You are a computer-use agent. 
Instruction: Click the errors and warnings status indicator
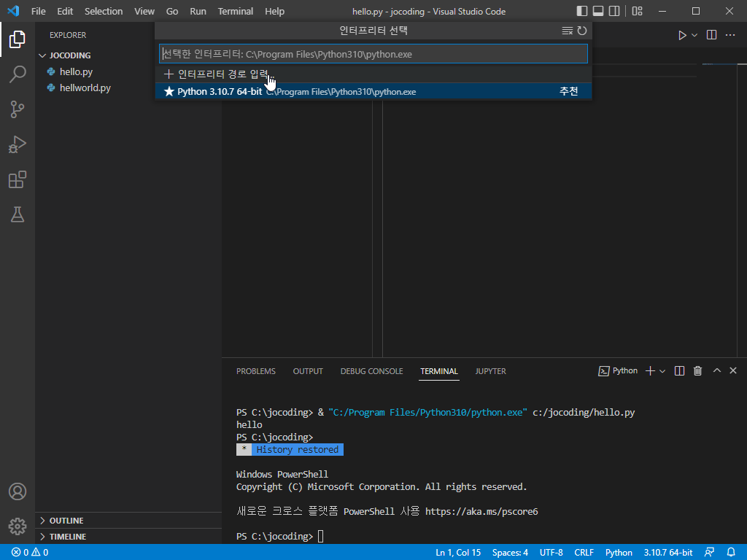tap(30, 553)
